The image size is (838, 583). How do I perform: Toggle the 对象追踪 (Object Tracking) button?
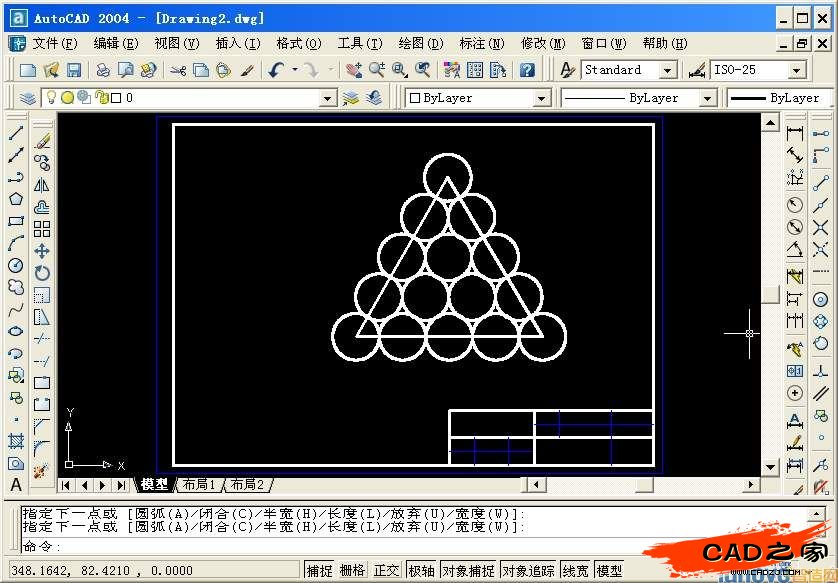(529, 571)
